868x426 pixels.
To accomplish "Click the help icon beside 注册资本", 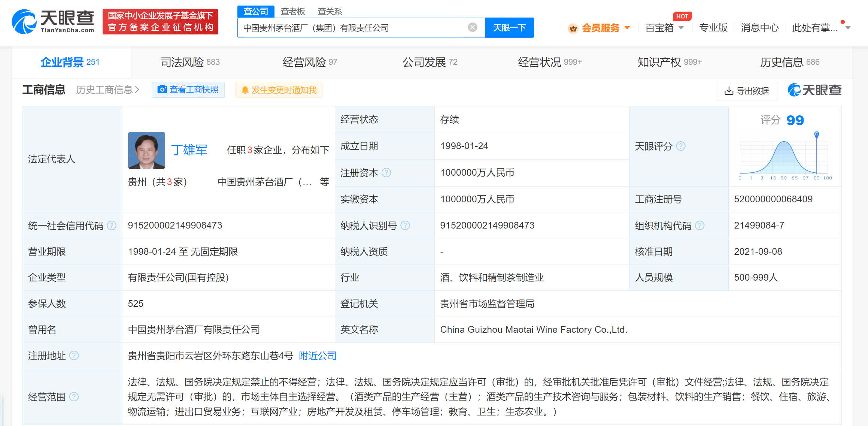I will 386,173.
